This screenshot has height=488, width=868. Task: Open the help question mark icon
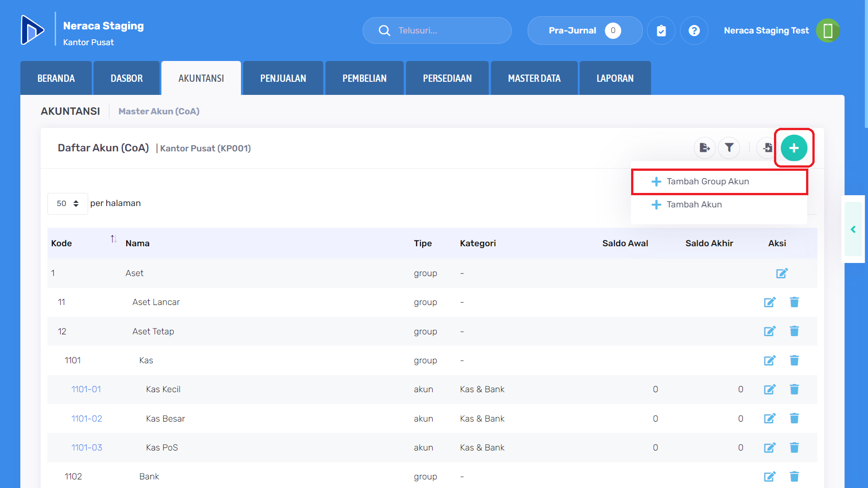pos(694,30)
